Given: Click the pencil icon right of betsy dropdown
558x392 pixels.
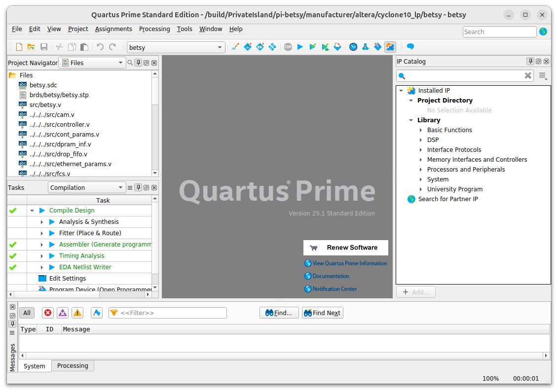Looking at the screenshot, I should coord(235,47).
